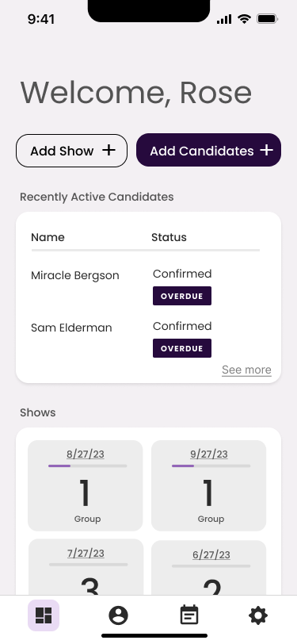Click the Add Candidates button label

[202, 151]
